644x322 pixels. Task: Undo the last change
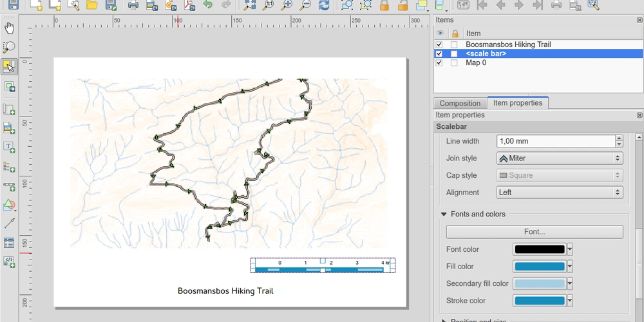(x=208, y=5)
